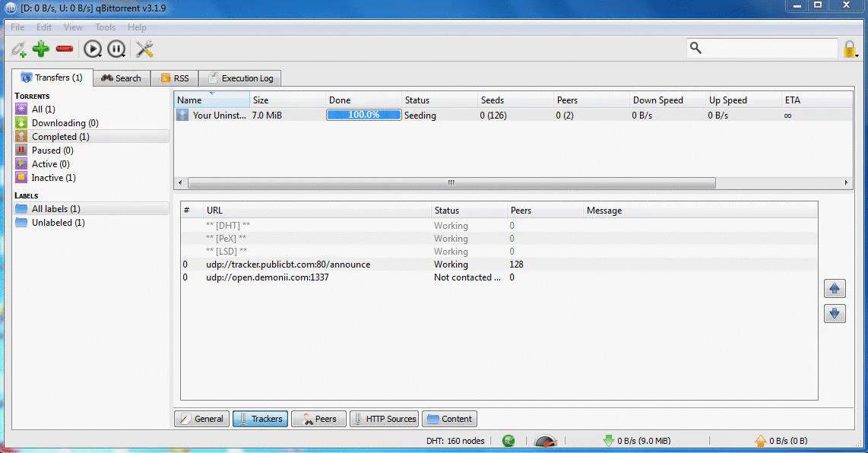This screenshot has height=453, width=868.
Task: Open the Tools menu
Action: [x=105, y=27]
